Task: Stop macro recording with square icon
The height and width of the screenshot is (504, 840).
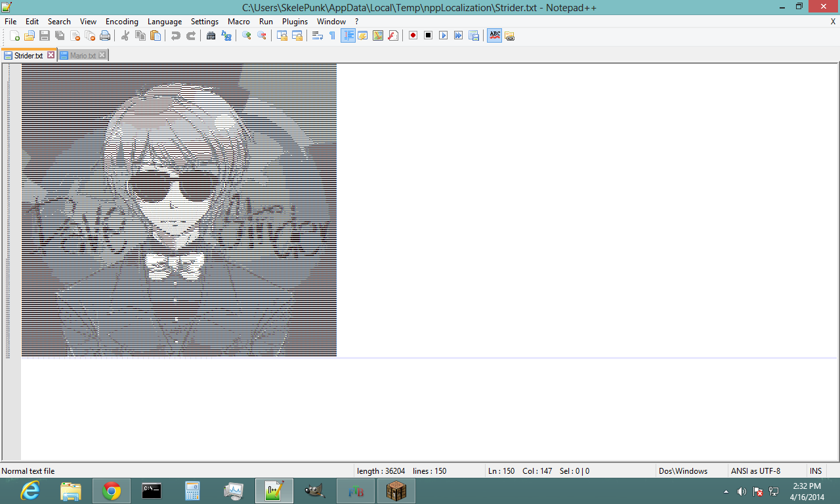Action: point(428,35)
